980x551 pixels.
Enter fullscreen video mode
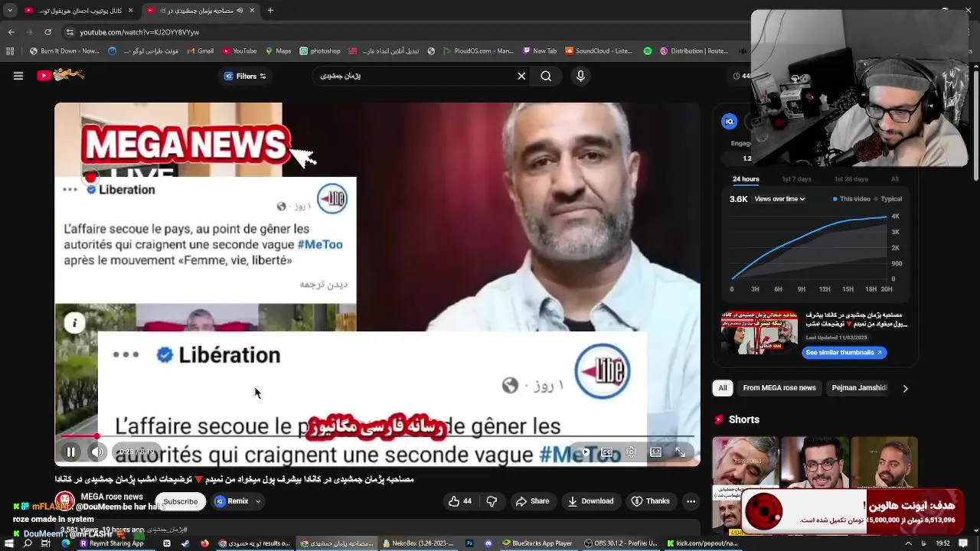coord(680,452)
